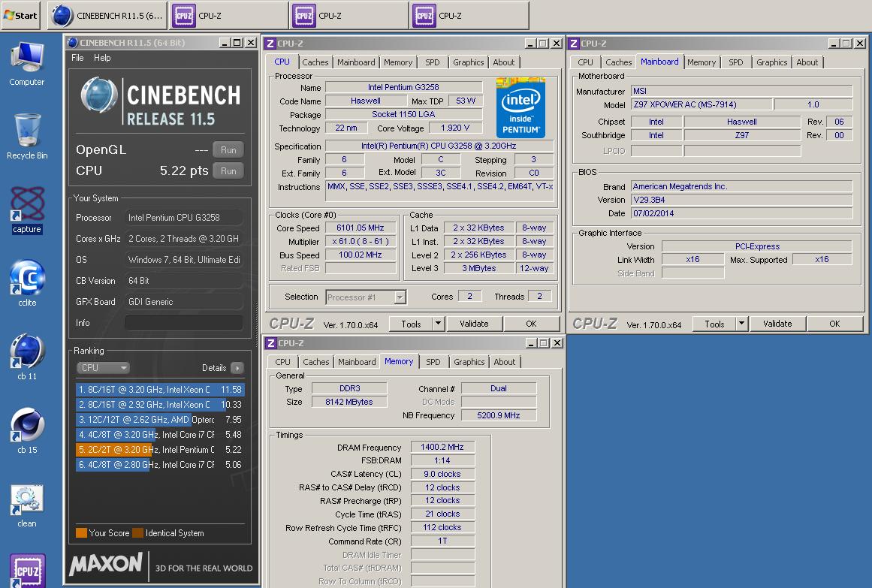Click the Core Voltage value 1.920 V

pos(455,128)
